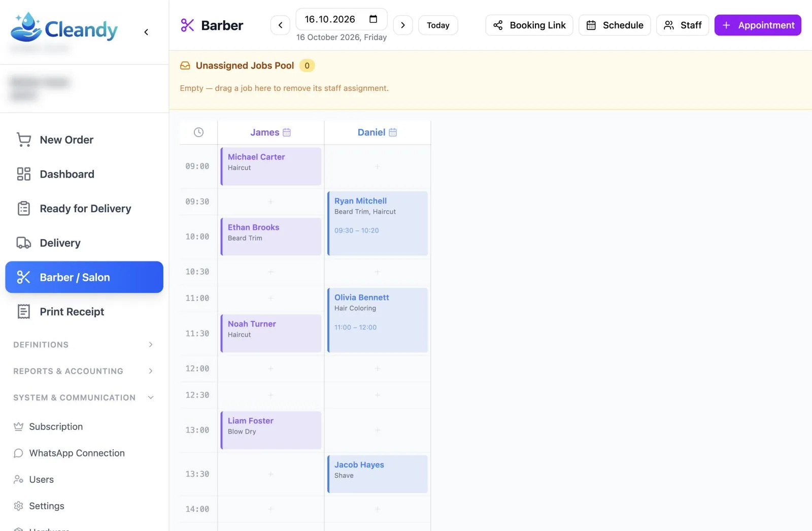Add slot at 09:30 for James
Viewport: 812px width, 531px height.
pos(270,202)
